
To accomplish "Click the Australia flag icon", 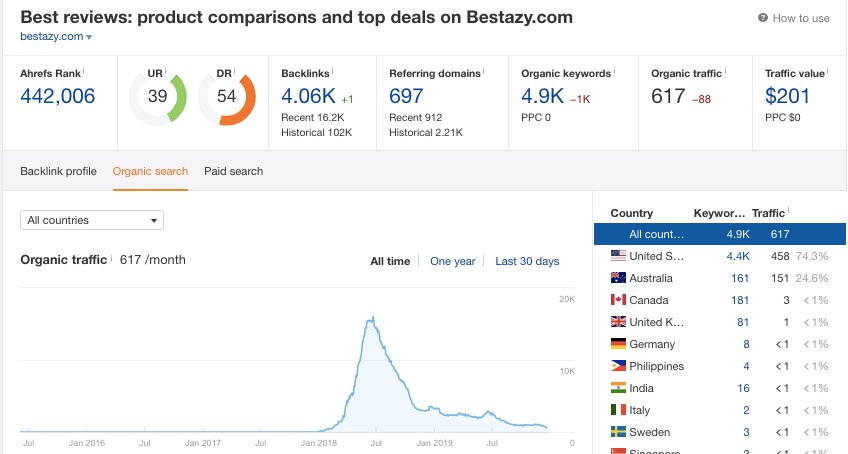I will (618, 278).
